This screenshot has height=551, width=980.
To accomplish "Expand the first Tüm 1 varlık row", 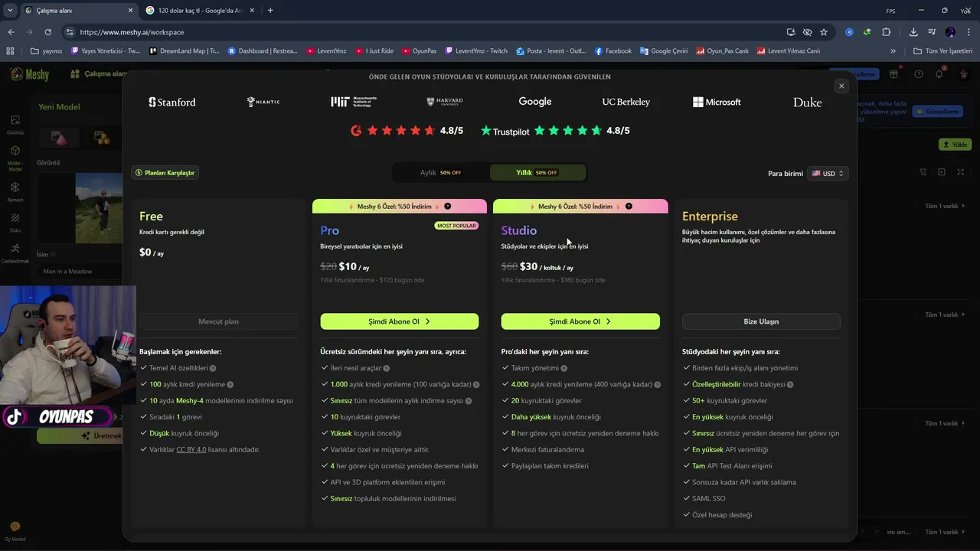I will [x=945, y=206].
